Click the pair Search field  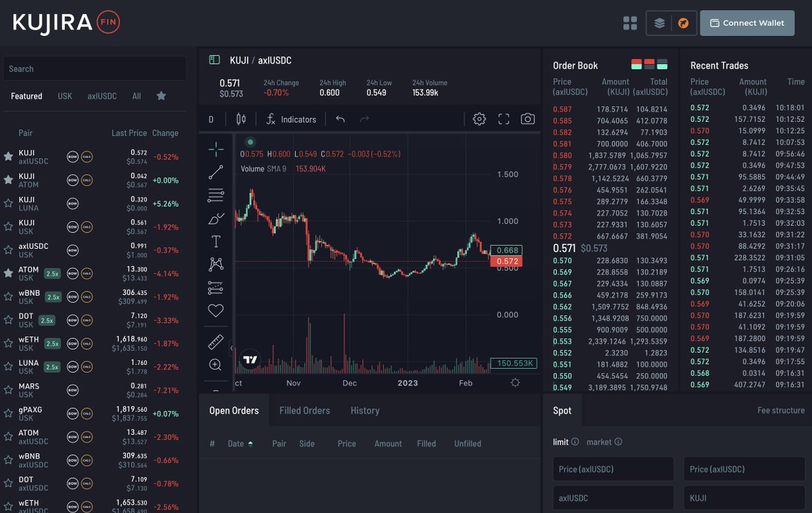coord(95,68)
